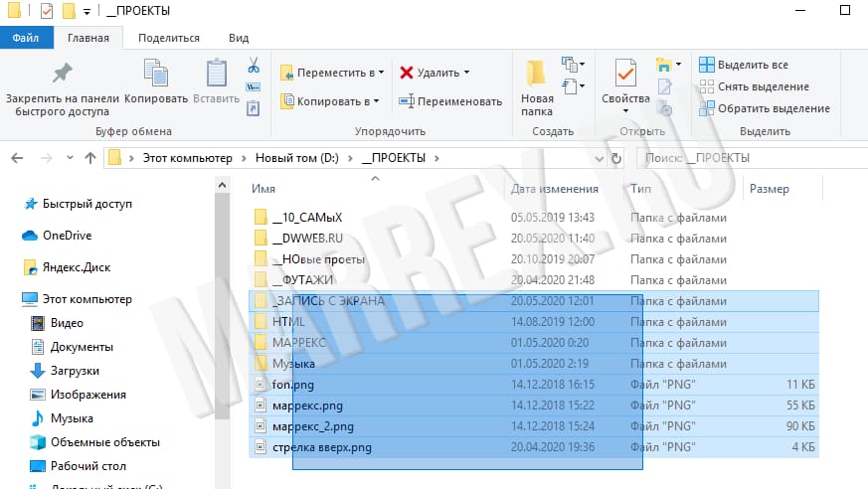Open Копировать в dropdown

click(330, 101)
